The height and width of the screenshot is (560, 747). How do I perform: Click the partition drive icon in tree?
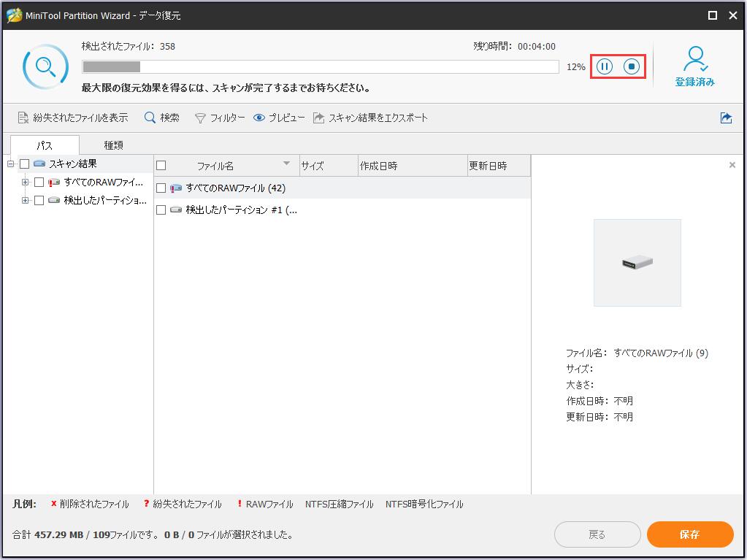(x=54, y=200)
